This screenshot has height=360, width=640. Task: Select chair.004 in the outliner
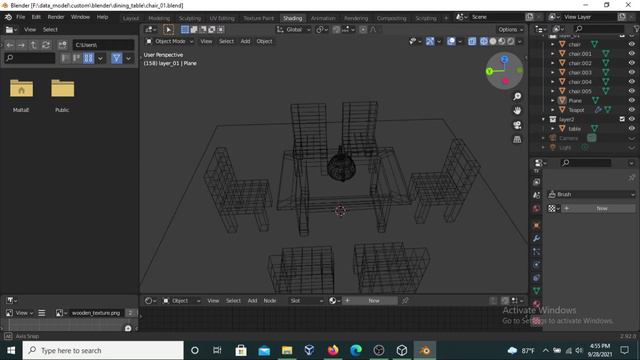pos(580,82)
